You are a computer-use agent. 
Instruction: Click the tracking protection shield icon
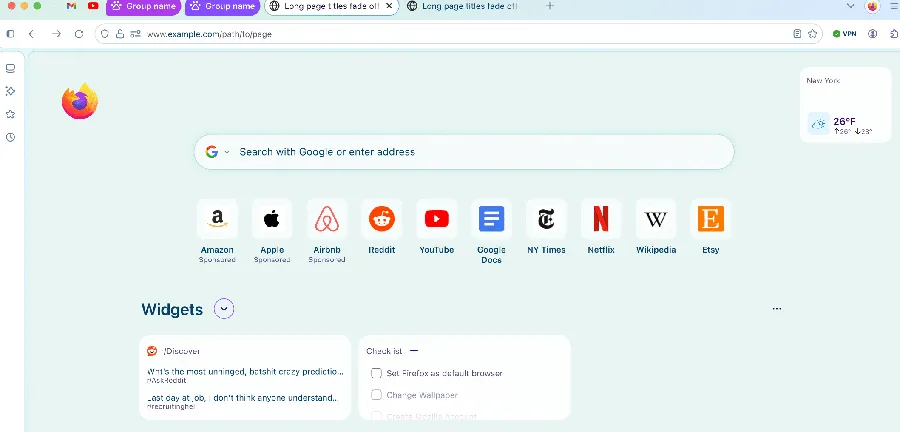(x=104, y=34)
